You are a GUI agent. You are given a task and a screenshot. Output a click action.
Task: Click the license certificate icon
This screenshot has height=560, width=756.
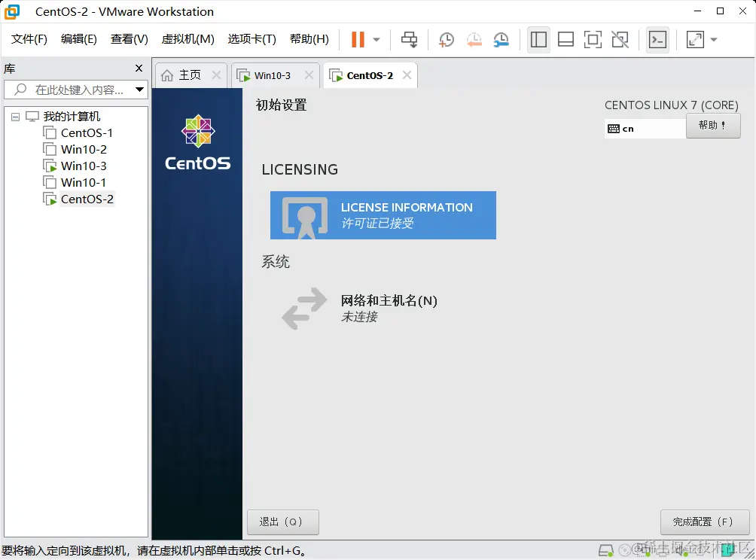[305, 217]
